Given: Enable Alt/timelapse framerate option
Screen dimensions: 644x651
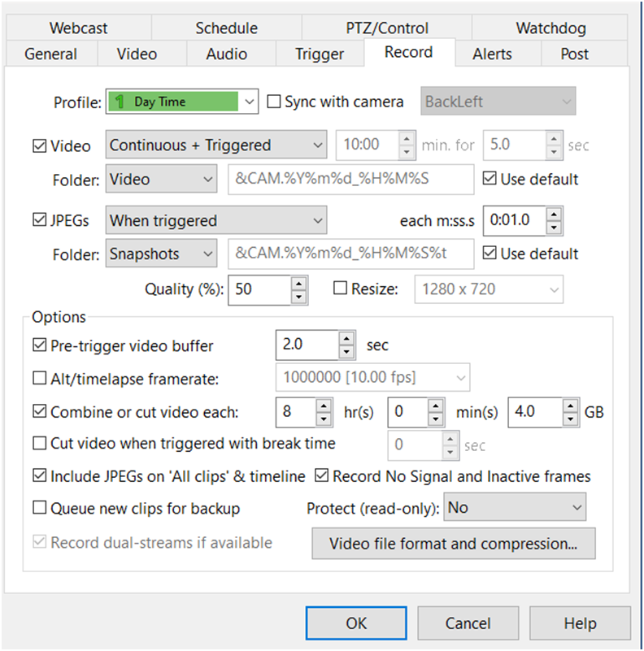Looking at the screenshot, I should point(40,377).
